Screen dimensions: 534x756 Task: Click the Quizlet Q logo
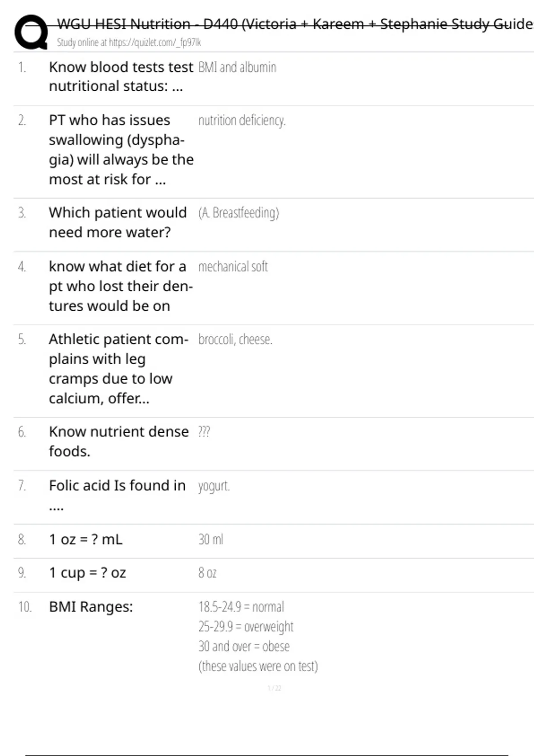(31, 32)
